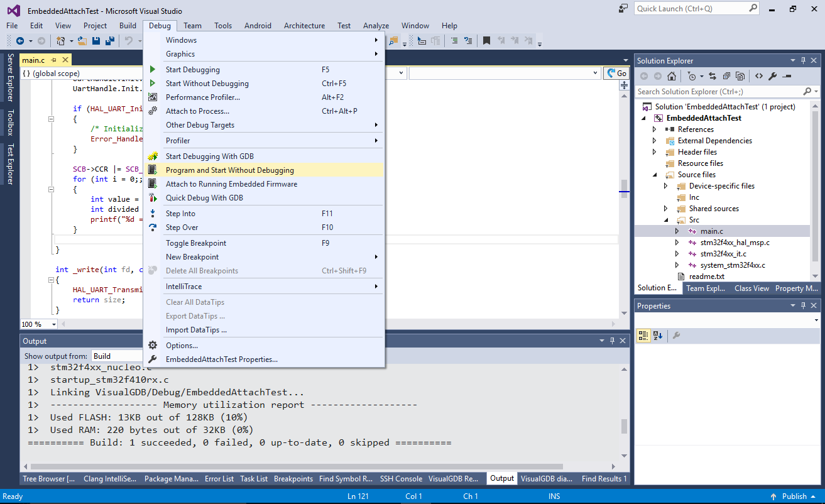This screenshot has height=504, width=825.
Task: Click the Collapse All icon in Solution Explorer
Action: point(726,76)
